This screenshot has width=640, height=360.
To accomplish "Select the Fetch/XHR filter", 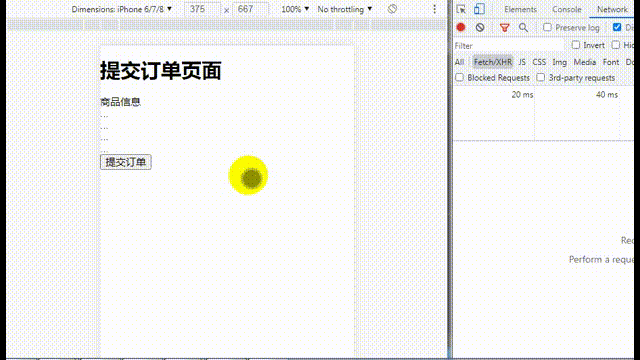I will pyautogui.click(x=493, y=62).
